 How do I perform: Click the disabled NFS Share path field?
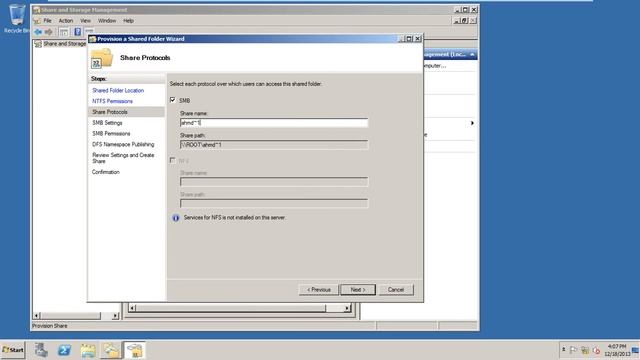(x=273, y=203)
